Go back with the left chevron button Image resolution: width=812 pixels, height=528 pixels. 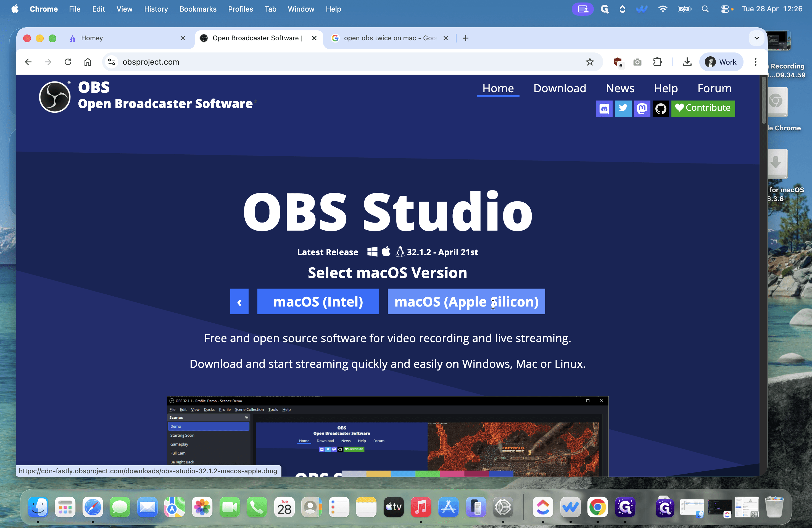point(239,302)
